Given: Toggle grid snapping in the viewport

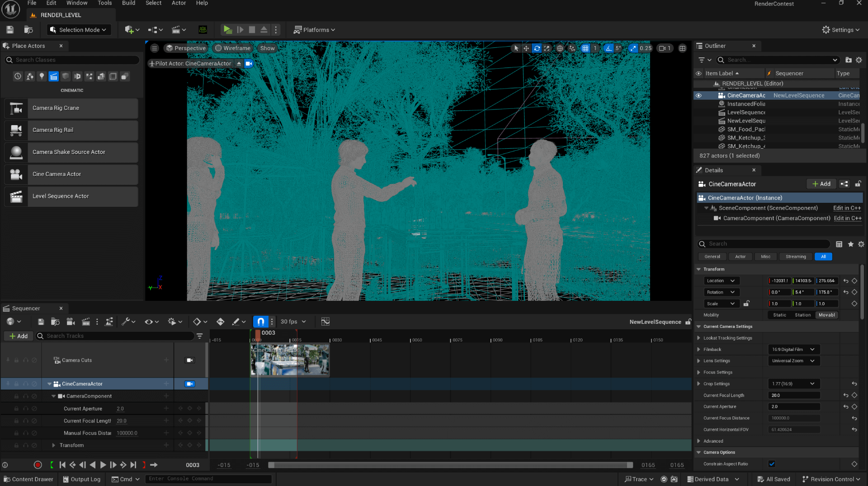Looking at the screenshot, I should pos(585,48).
